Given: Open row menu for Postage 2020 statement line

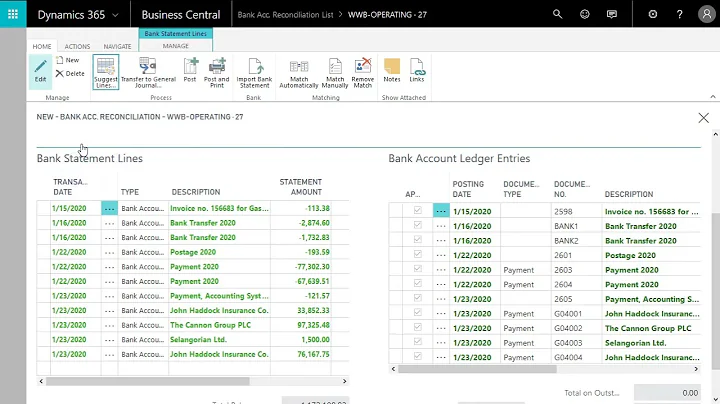Looking at the screenshot, I should coord(109,252).
